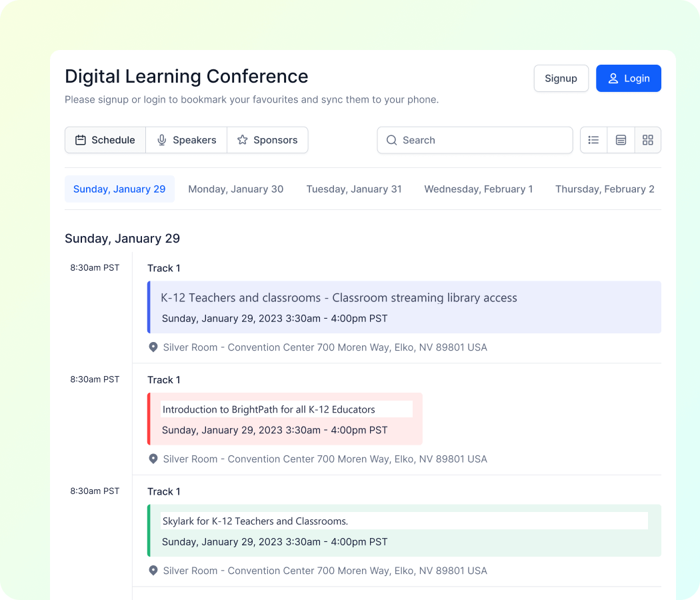Click the star icon on Sponsors
This screenshot has width=700, height=600.
tap(243, 140)
